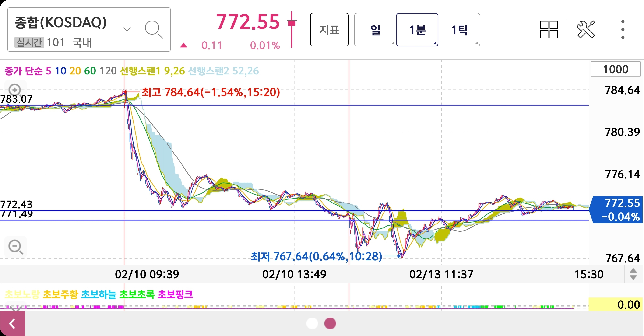The height and width of the screenshot is (336, 644).
Task: Open the 1틱 tick interval dropdown
Action: point(459,30)
